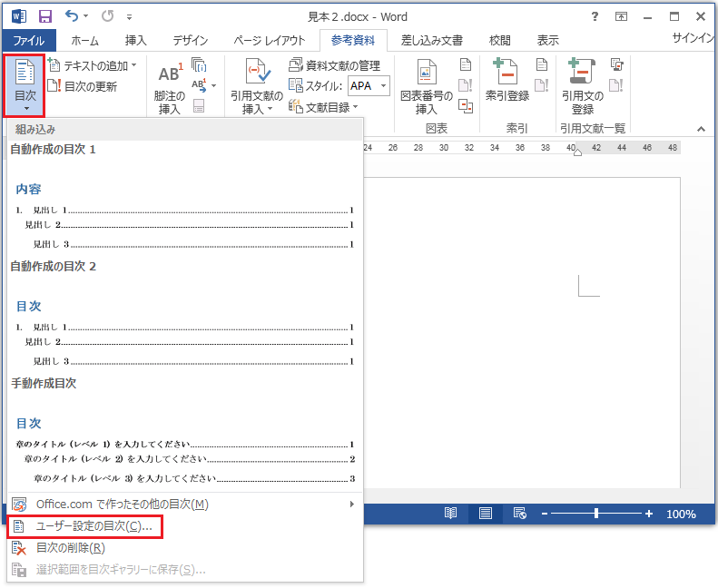Switch to Read Mode view in status bar
Image resolution: width=718 pixels, height=588 pixels.
[x=451, y=514]
